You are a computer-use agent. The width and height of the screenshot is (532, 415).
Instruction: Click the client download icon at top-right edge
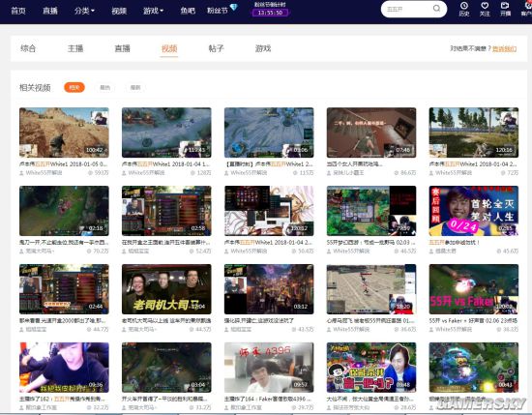pos(527,6)
